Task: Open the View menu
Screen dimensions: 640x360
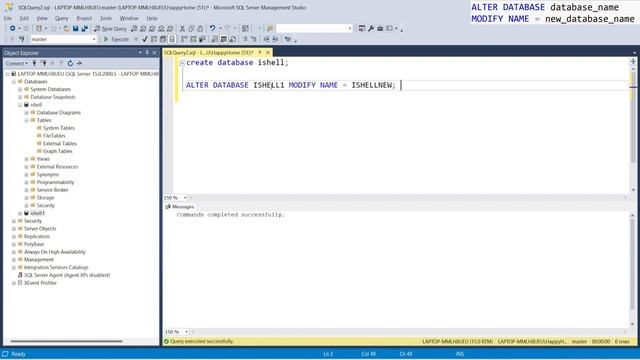Action: click(x=42, y=18)
